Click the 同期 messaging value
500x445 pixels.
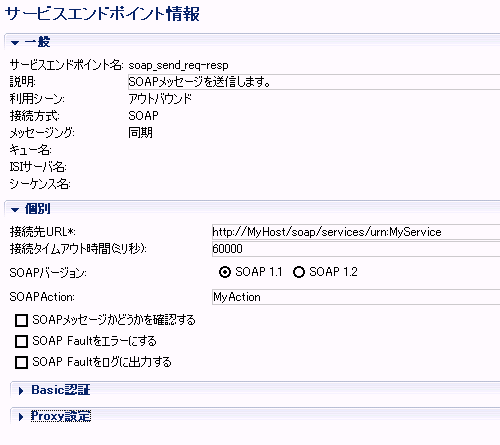[140, 133]
